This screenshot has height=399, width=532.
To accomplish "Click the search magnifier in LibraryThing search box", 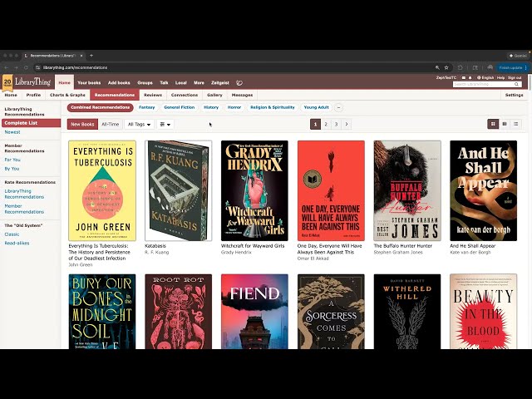I will (x=516, y=84).
